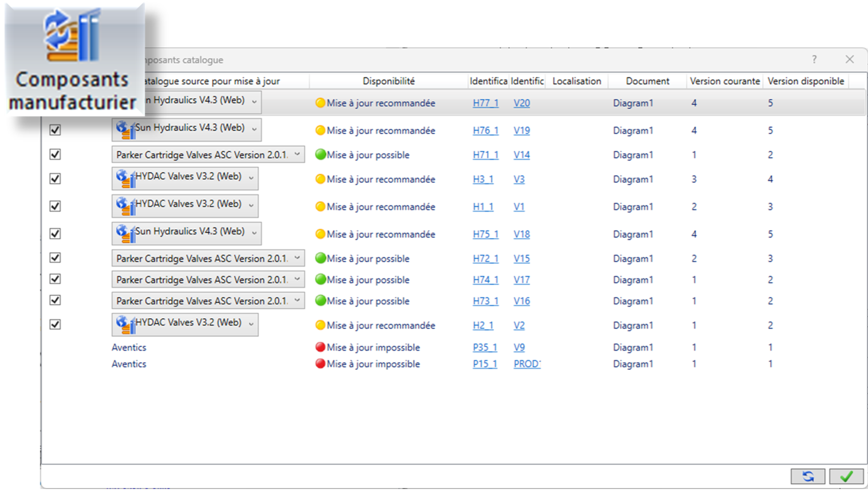
Task: Sort by the Disponibilité column header
Action: pos(388,81)
